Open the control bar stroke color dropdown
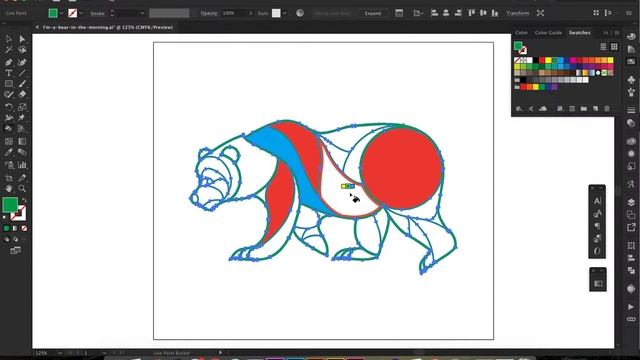 coord(81,13)
